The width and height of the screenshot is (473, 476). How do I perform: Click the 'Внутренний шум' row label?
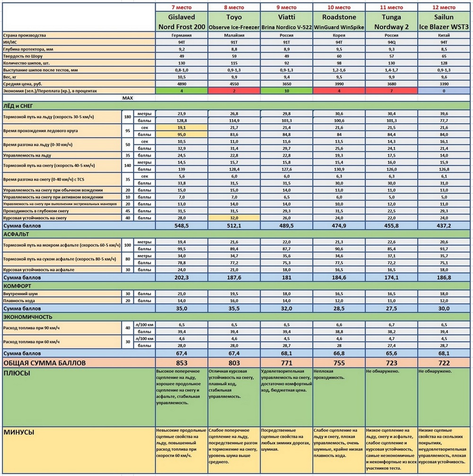[62, 294]
